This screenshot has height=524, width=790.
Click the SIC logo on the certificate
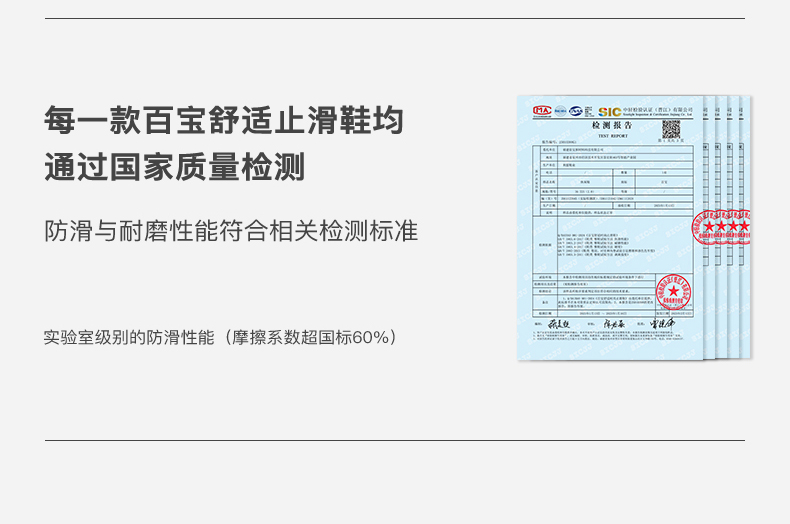tap(609, 112)
